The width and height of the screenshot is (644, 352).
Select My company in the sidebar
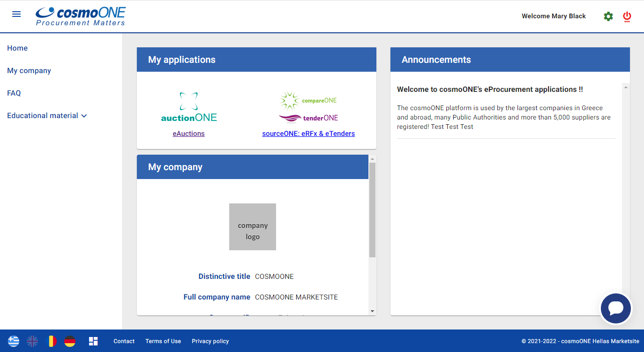pyautogui.click(x=29, y=70)
